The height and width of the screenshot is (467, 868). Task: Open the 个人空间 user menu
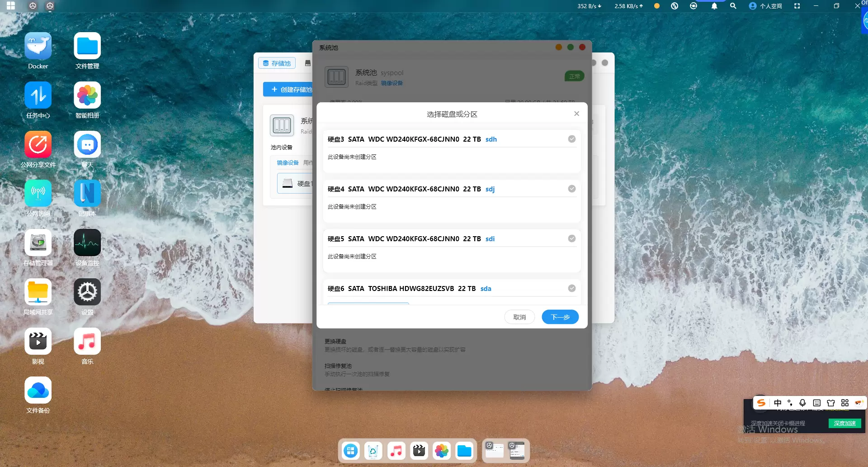pyautogui.click(x=765, y=6)
